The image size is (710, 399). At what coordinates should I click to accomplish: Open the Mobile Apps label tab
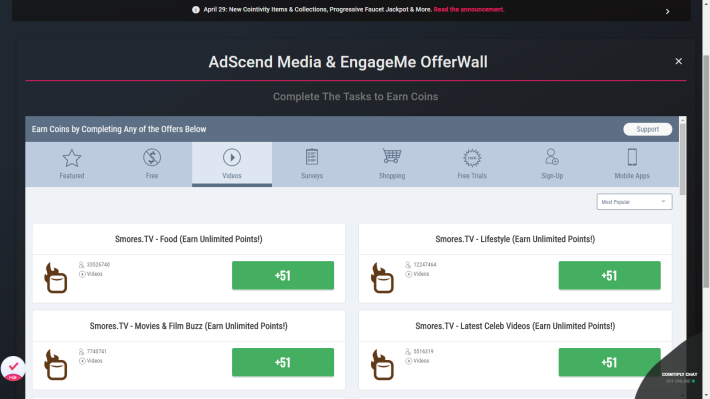[632, 176]
